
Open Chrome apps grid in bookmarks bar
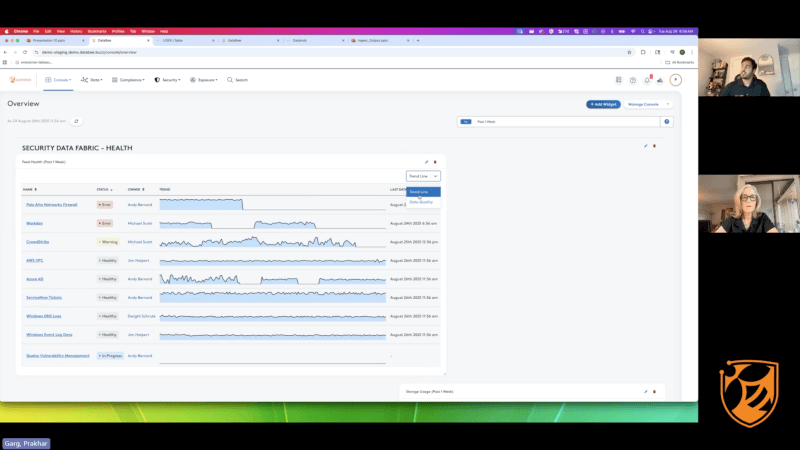point(5,62)
